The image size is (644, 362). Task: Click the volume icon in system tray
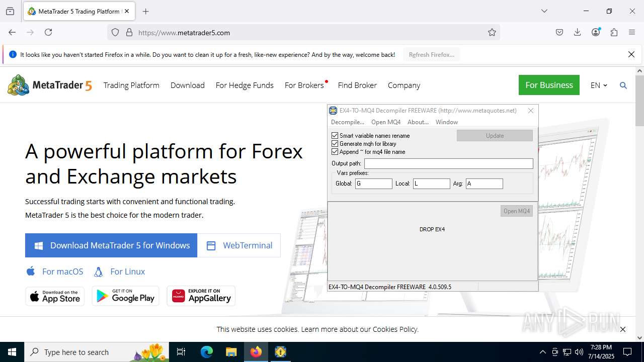(x=579, y=352)
